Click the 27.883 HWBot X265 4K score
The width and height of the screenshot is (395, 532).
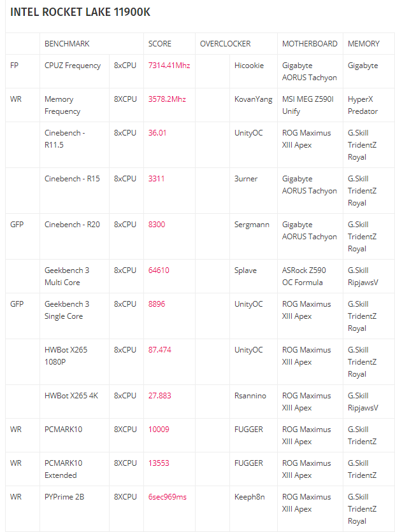pos(159,396)
